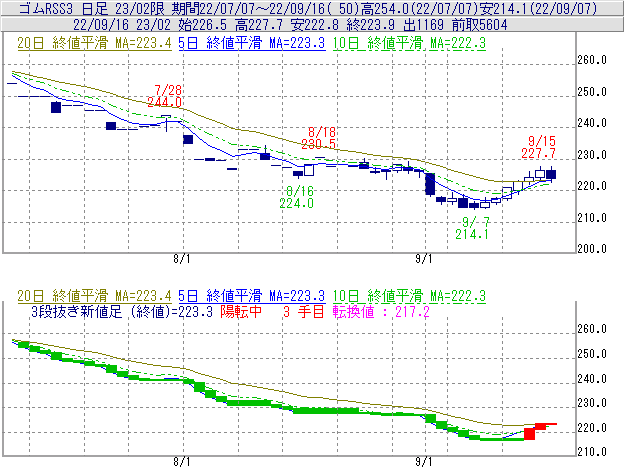624x475 pixels.
Task: Click the 8/1 date label under upper chart
Action: coord(182,259)
